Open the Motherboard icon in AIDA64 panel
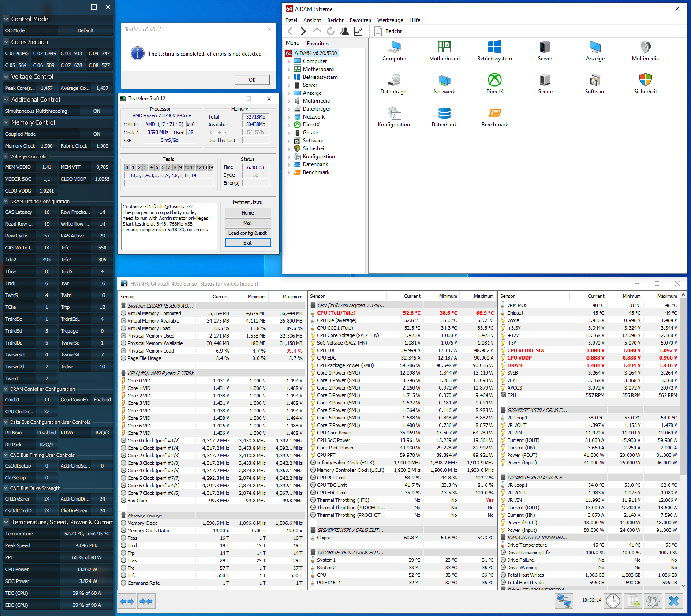 coord(444,51)
